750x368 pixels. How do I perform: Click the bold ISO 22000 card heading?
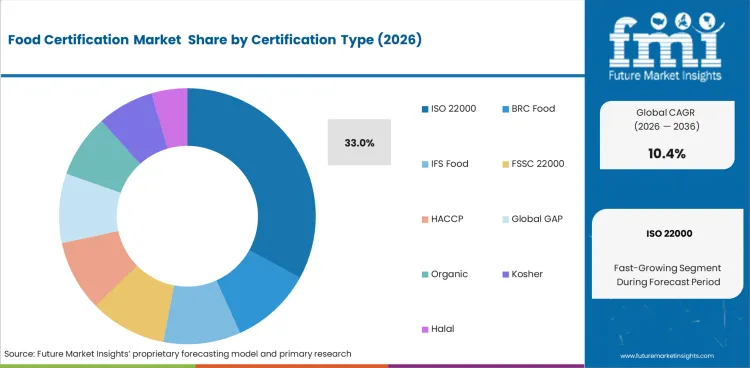[669, 234]
